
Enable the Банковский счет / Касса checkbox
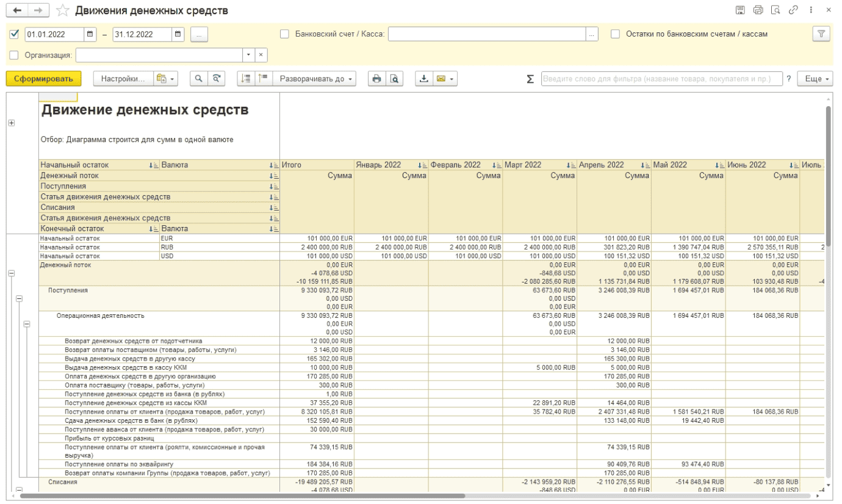coord(284,34)
